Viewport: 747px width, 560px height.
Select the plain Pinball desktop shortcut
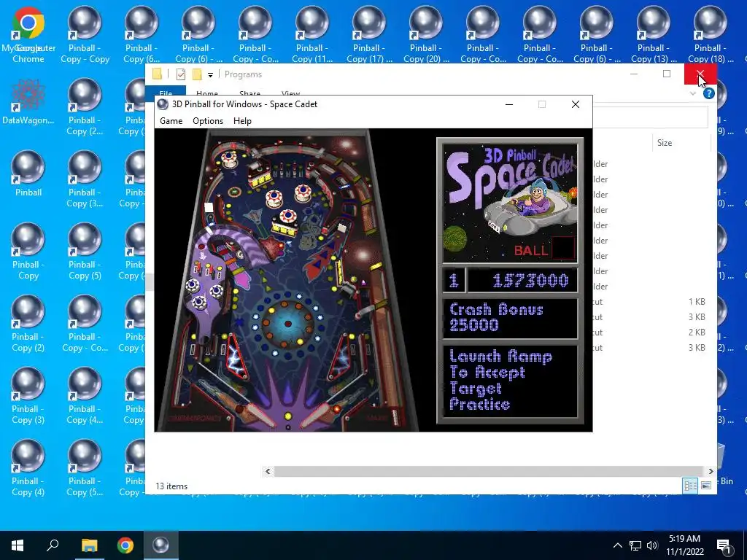click(x=28, y=174)
